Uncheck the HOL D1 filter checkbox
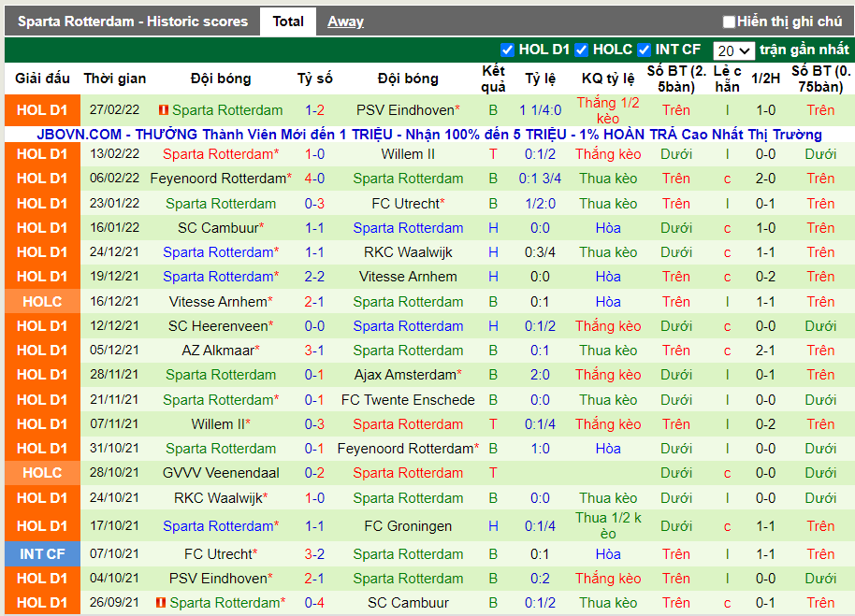Viewport: 855px width, 616px height. pos(507,50)
